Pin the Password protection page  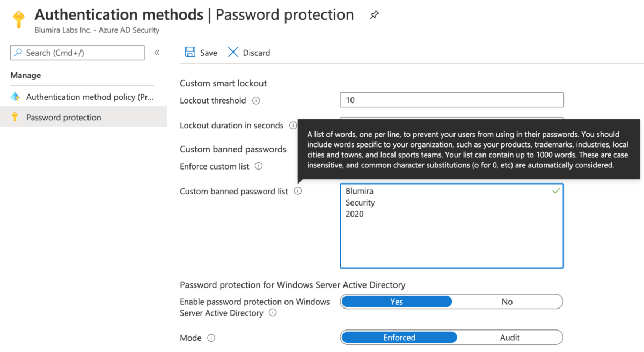[374, 15]
